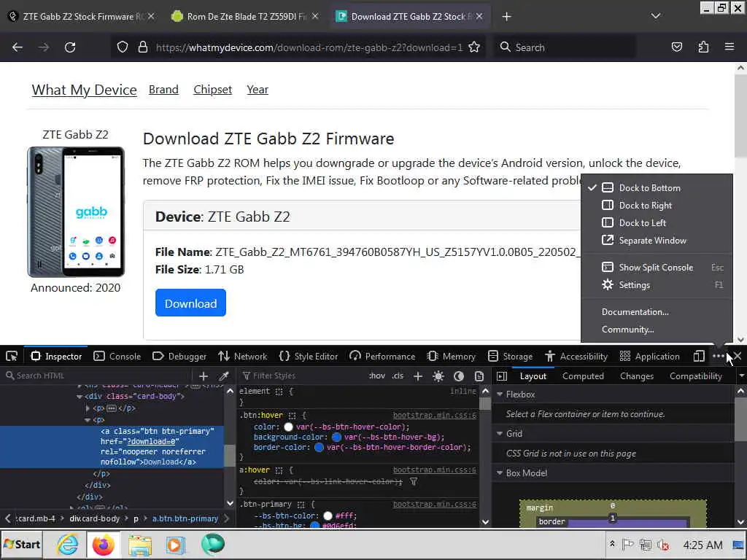Select Separate Window option
747x560 pixels.
tap(657, 241)
